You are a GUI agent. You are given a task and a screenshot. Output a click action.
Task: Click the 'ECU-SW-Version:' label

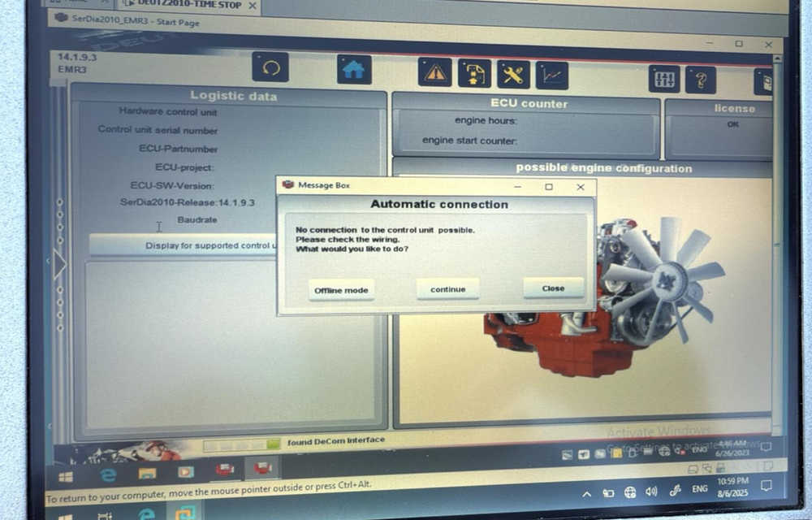tap(172, 185)
